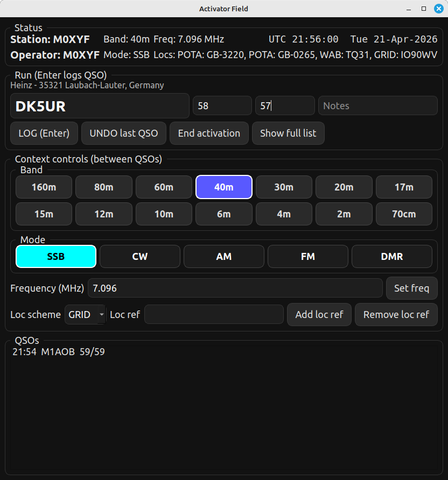
Task: Click the Frequency (MHz) input field
Action: click(235, 288)
